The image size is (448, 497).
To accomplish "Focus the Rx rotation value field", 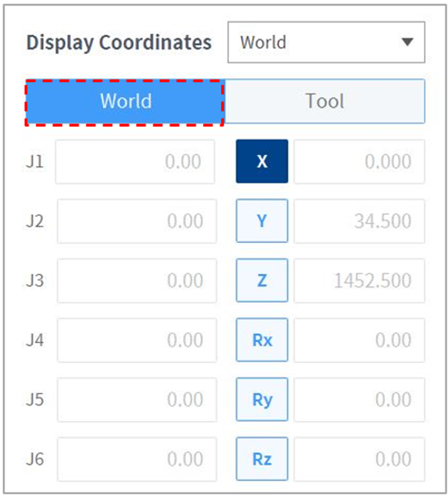I will point(359,340).
